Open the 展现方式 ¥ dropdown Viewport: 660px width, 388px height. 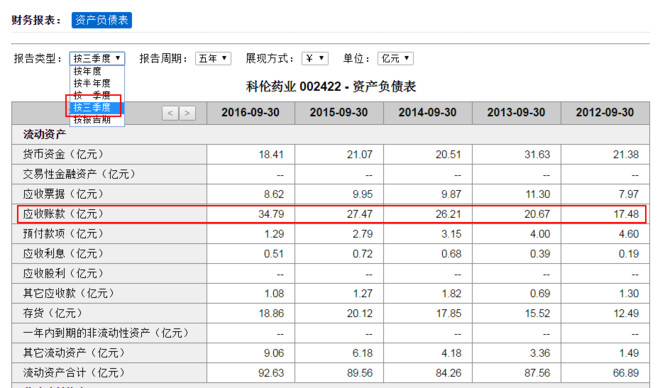pyautogui.click(x=315, y=58)
